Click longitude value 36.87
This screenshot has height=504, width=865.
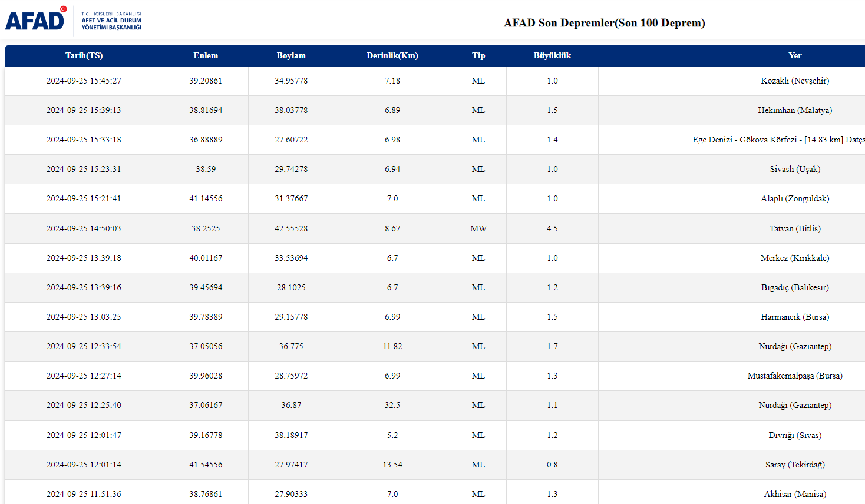pyautogui.click(x=291, y=405)
